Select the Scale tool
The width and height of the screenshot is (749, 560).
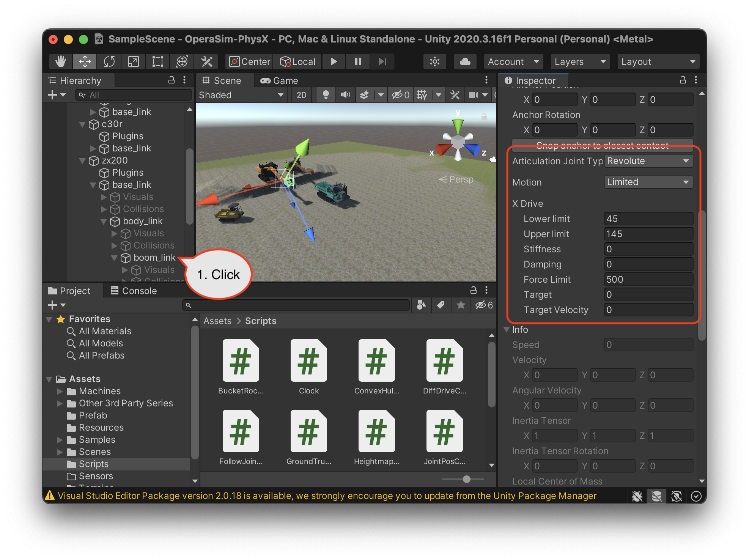[134, 61]
